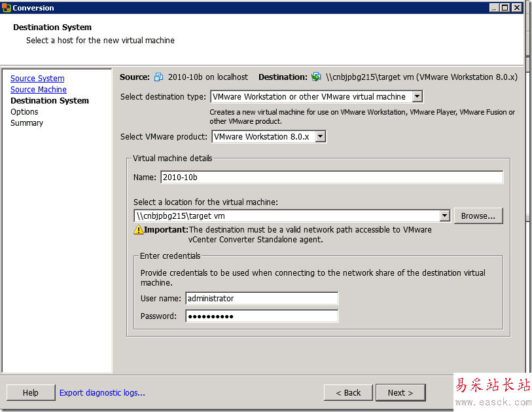Open Export diagnostic logs link

click(x=102, y=392)
